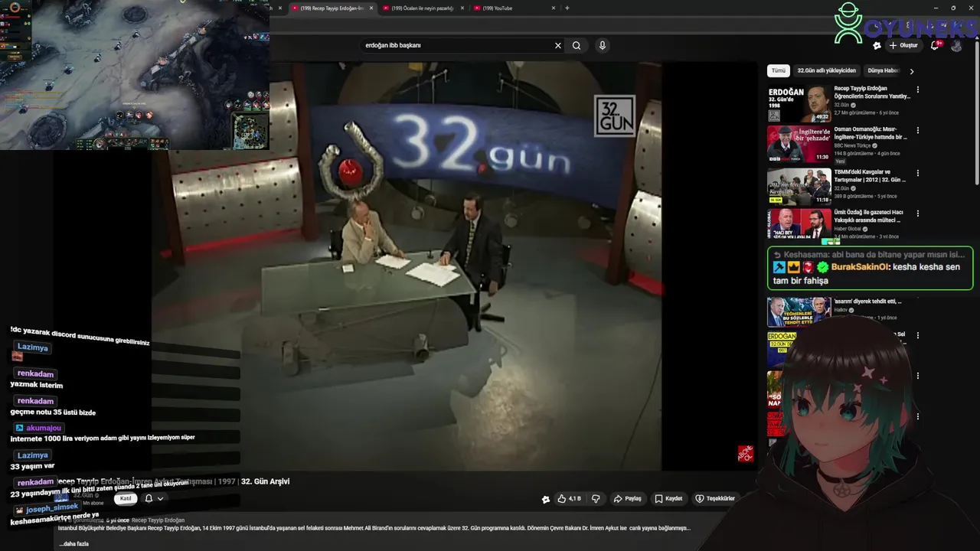Open Recep Tayyip Erdoğan Öğrencilerin Sorularını title
This screenshot has width=980, height=551.
tap(872, 93)
